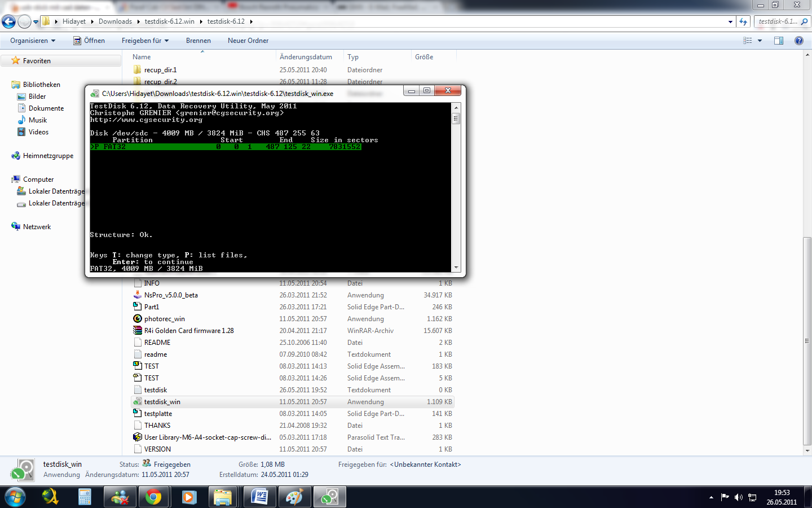
Task: Open Action Center flag tray icon
Action: [725, 497]
